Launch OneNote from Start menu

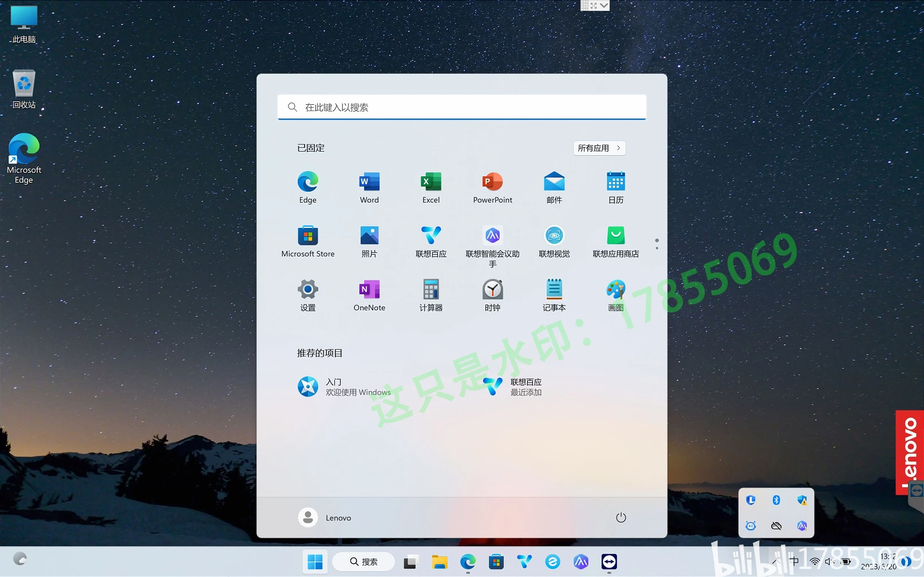tap(369, 295)
